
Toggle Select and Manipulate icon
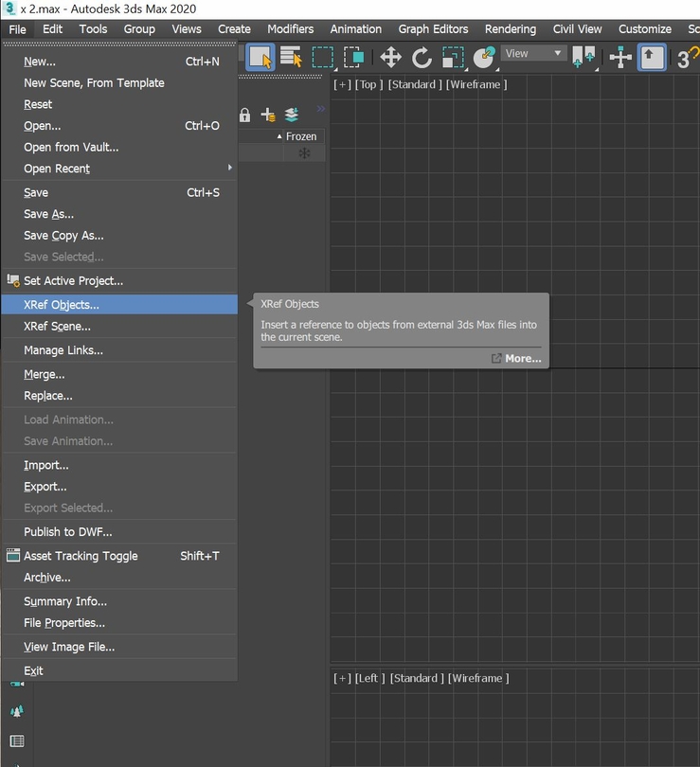(620, 57)
